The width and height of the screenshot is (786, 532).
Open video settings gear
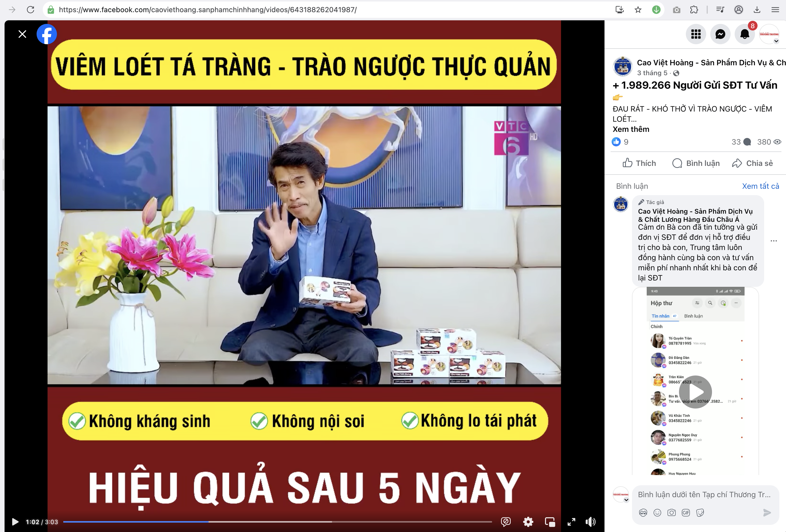[528, 522]
